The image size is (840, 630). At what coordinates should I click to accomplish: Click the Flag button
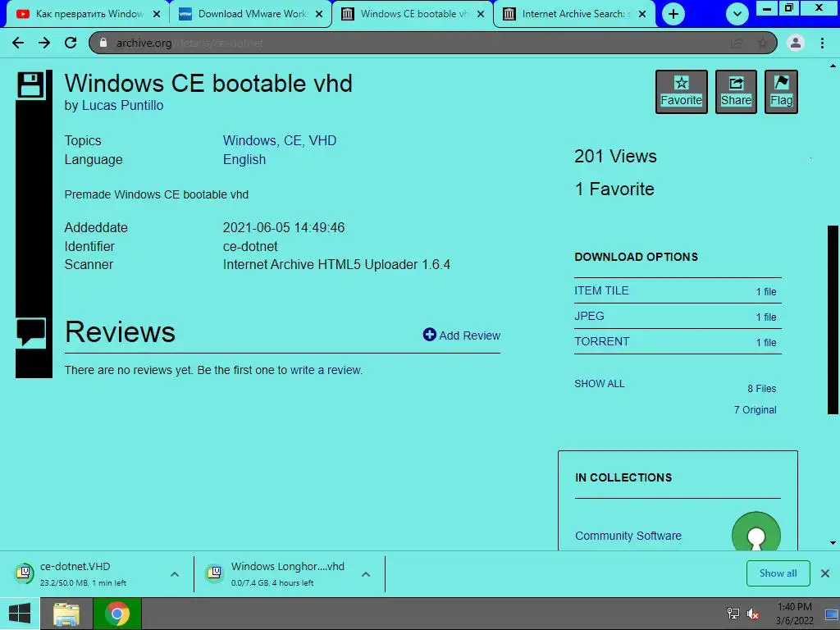pos(781,92)
